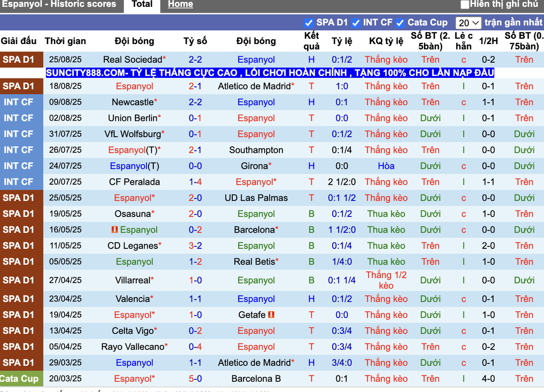Viewport: 544px width, 392px height.
Task: Enable the Hiển thị ghi chú checkbox
Action: click(465, 4)
